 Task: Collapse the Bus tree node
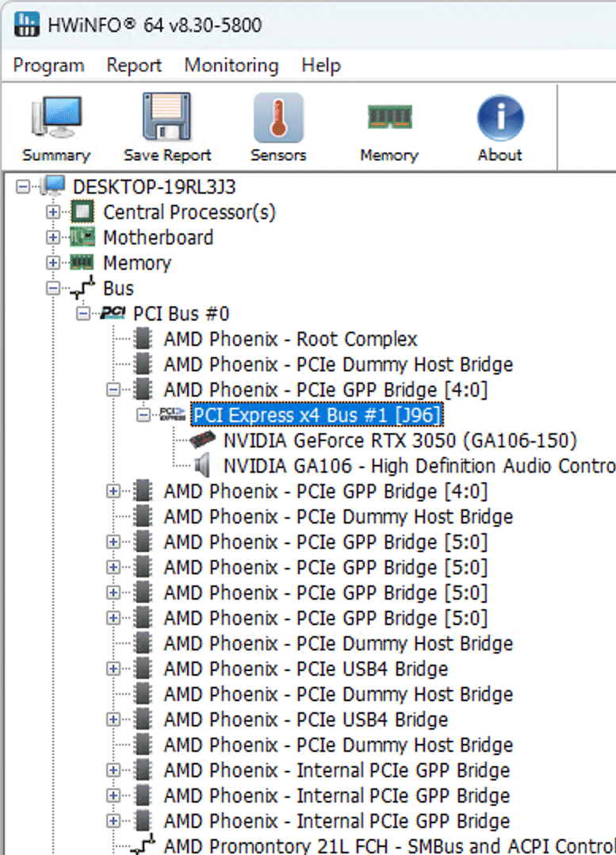coord(53,289)
